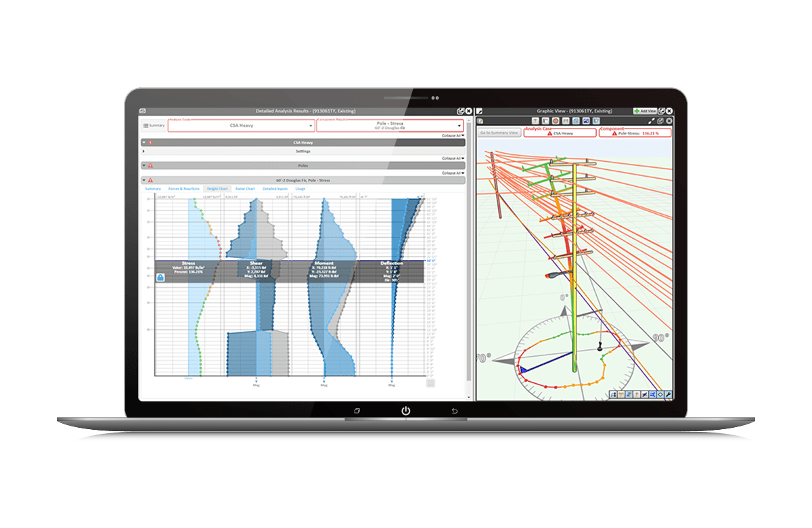Open the Component Results Pole - Stress dropdown
This screenshot has height=528, width=812.
pyautogui.click(x=389, y=125)
